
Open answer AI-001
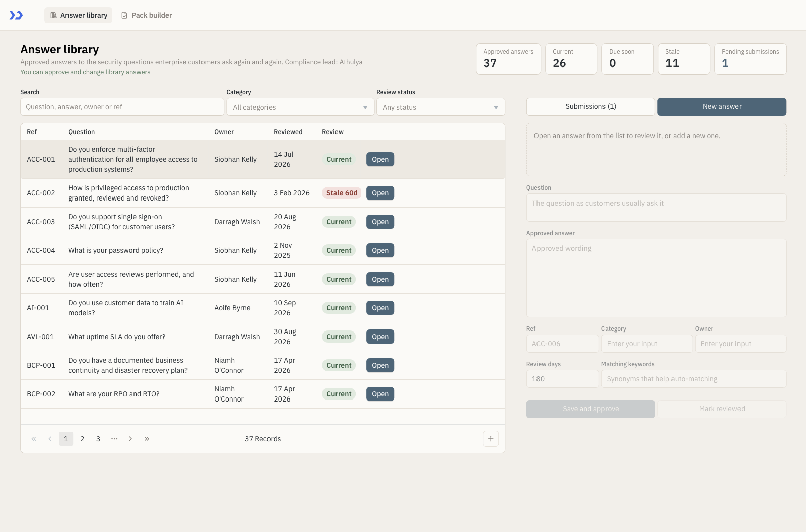(380, 308)
